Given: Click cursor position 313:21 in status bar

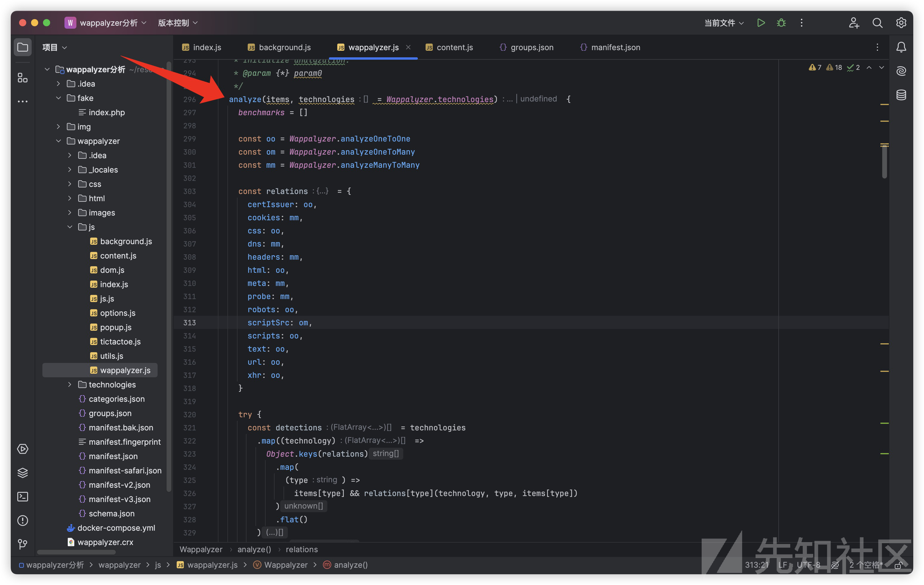Looking at the screenshot, I should (x=757, y=565).
